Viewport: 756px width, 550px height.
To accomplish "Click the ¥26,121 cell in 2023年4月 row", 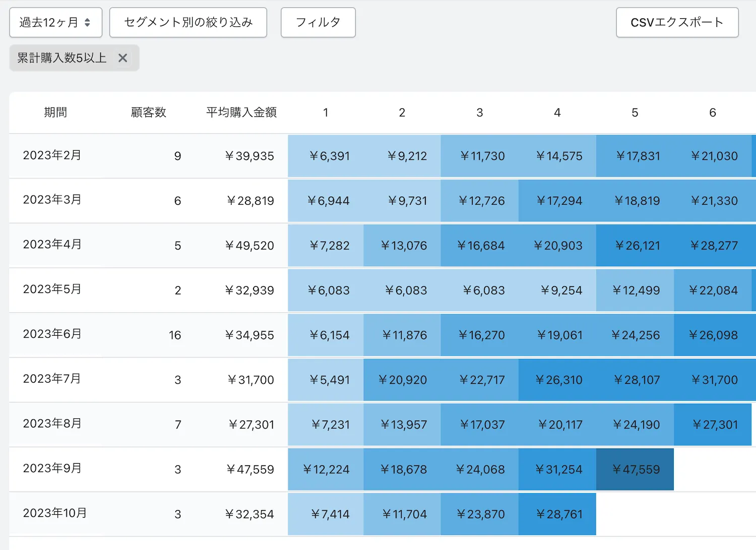I will tap(637, 246).
